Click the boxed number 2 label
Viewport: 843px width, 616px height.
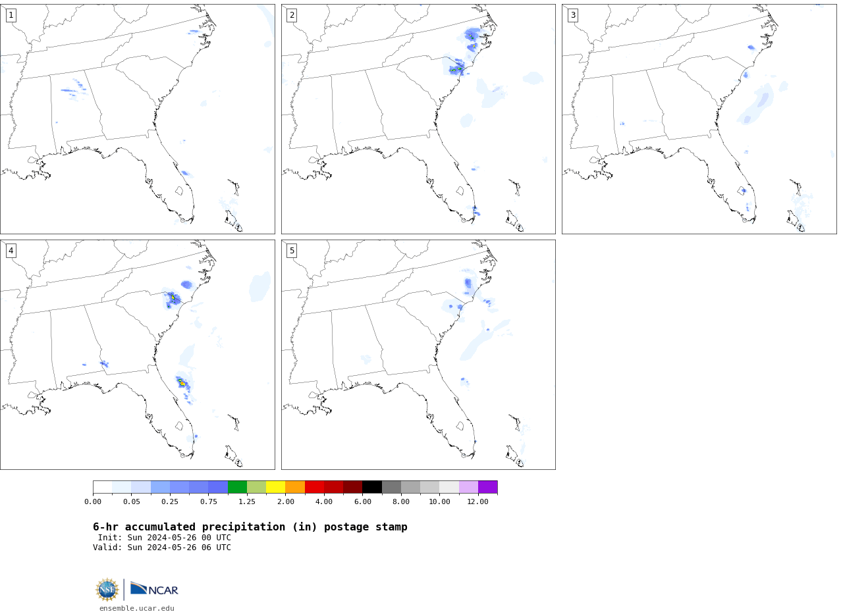pos(292,15)
